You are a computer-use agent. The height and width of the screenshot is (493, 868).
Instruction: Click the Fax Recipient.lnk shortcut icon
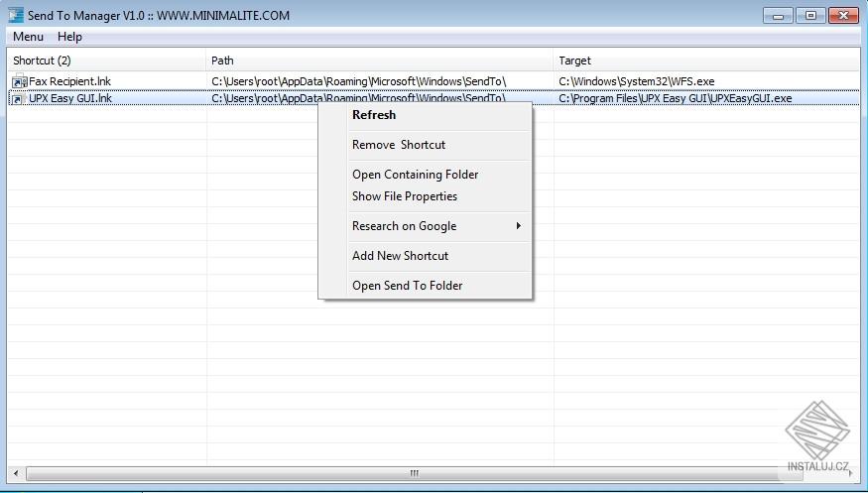20,81
